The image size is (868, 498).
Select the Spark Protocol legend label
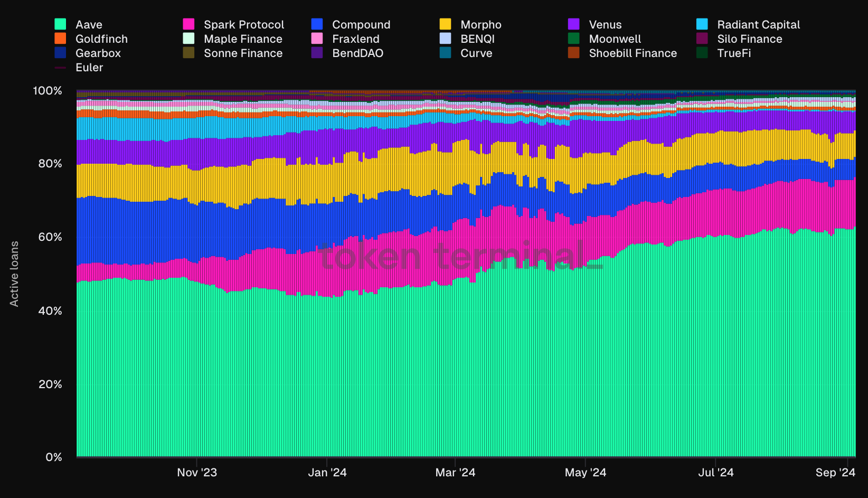click(x=244, y=25)
